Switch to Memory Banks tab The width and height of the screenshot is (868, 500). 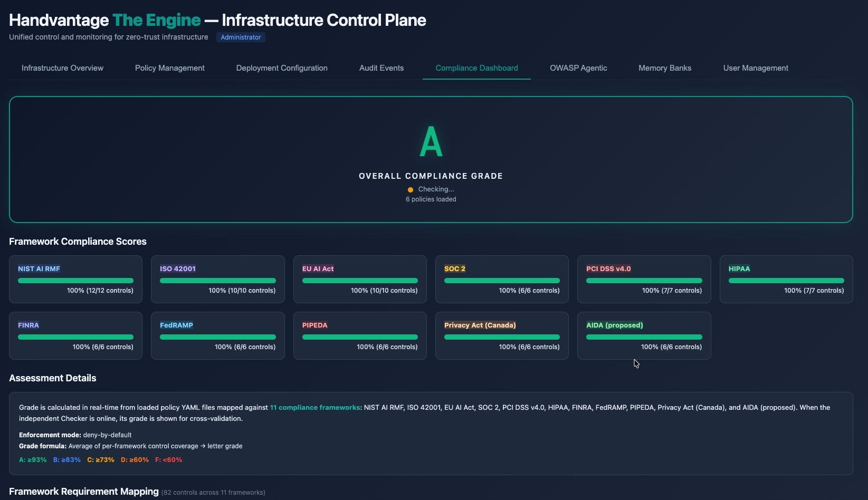pos(665,68)
